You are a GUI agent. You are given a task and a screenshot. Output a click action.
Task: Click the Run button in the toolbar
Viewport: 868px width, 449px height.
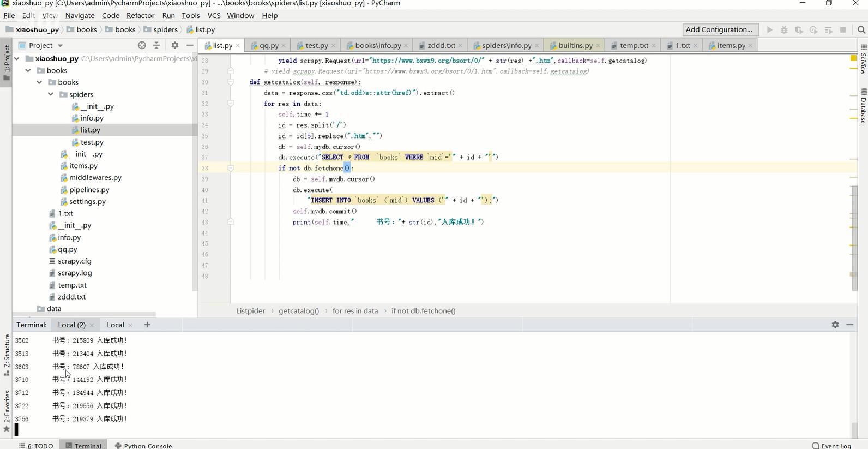click(x=770, y=29)
